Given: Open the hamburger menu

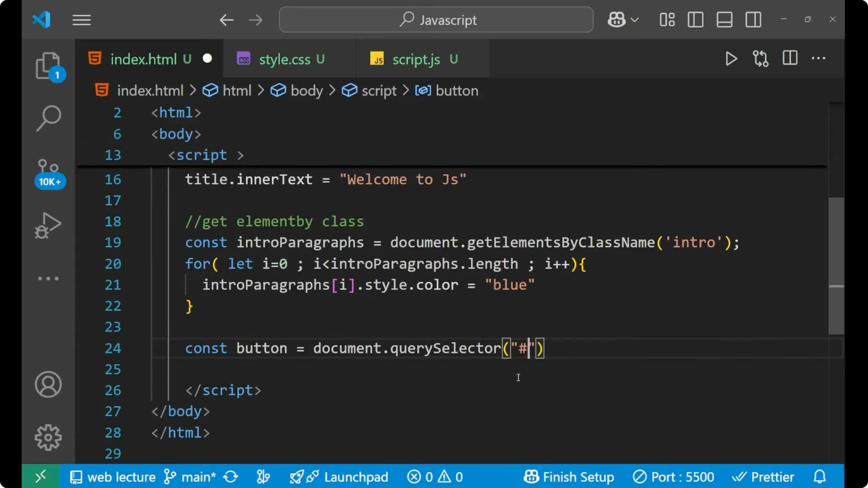Looking at the screenshot, I should tap(81, 19).
